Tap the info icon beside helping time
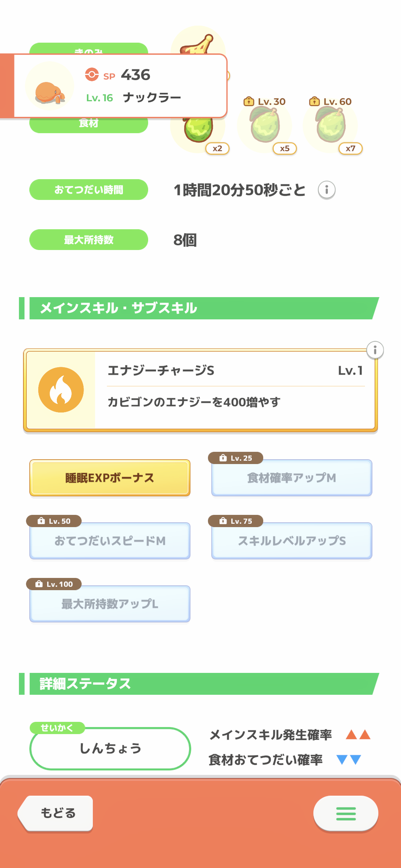Image resolution: width=401 pixels, height=868 pixels. tap(326, 190)
